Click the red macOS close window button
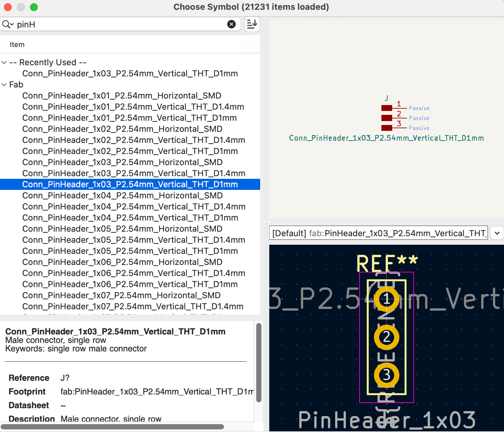This screenshot has height=432, width=504. coord(8,7)
